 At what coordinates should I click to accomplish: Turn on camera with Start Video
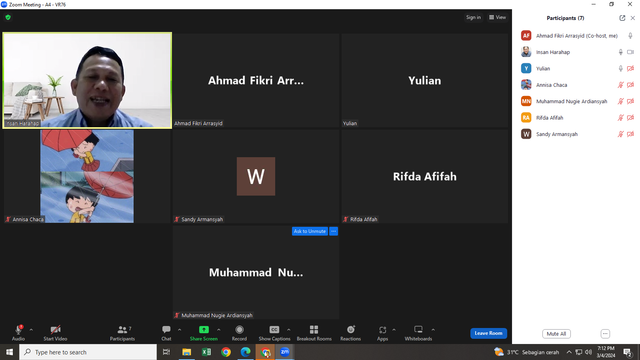point(56,333)
